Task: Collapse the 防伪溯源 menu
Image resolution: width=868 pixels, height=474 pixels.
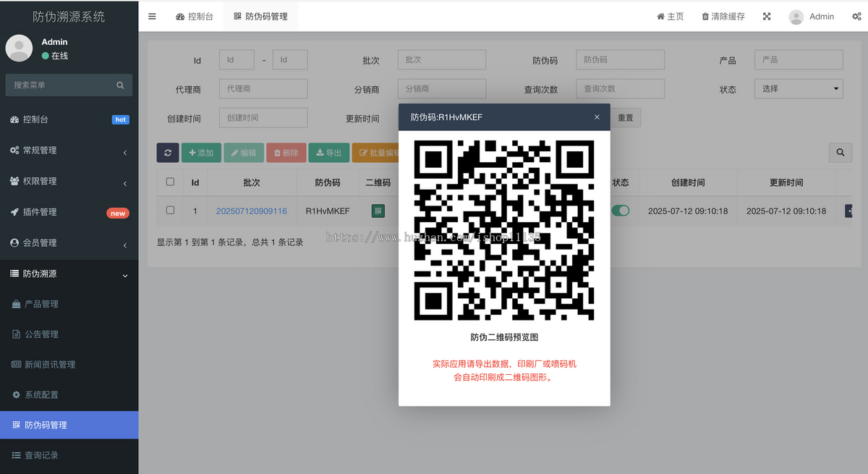Action: point(69,274)
